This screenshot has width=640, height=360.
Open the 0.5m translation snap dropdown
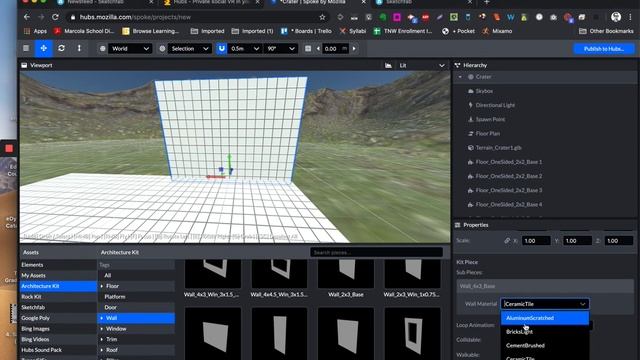pyautogui.click(x=245, y=49)
